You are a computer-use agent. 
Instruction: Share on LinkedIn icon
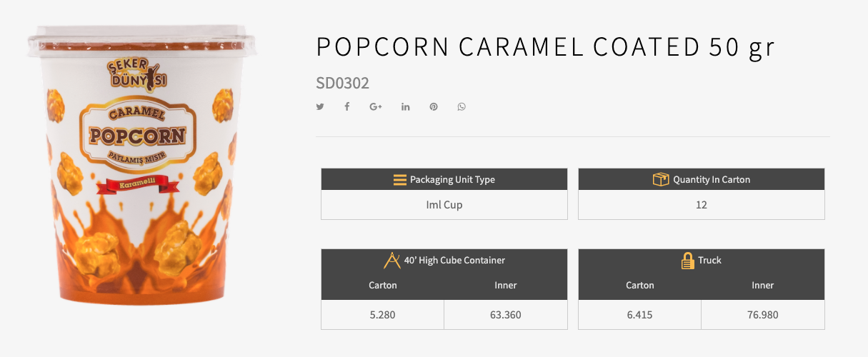[406, 106]
